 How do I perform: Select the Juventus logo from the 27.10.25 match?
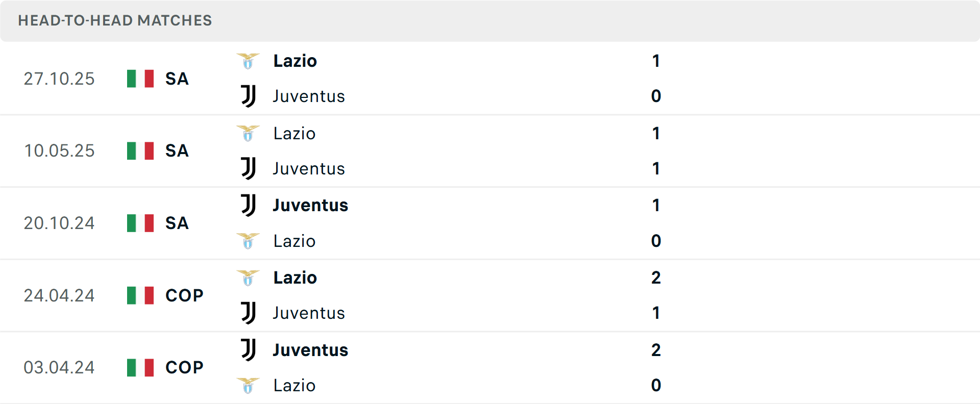[x=248, y=96]
